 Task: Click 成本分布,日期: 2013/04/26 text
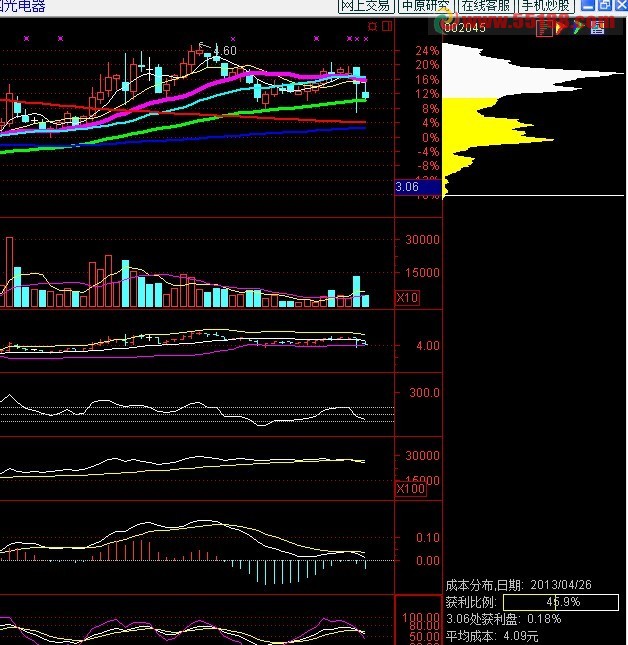[519, 585]
